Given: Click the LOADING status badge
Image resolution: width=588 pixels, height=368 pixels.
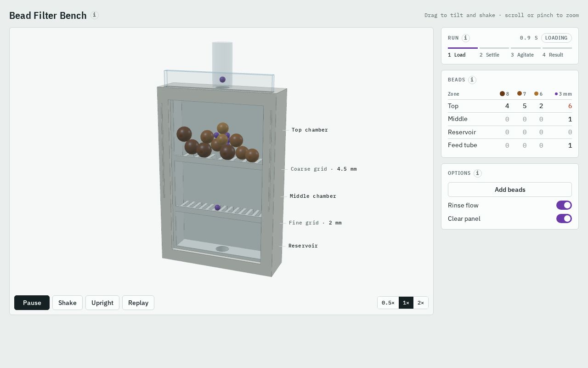Looking at the screenshot, I should pos(556,38).
